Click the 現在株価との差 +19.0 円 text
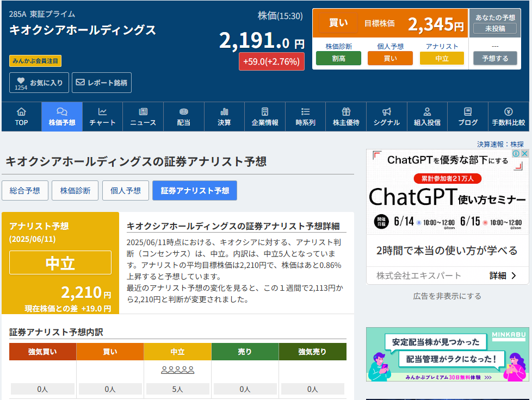532x400 pixels. coord(68,309)
